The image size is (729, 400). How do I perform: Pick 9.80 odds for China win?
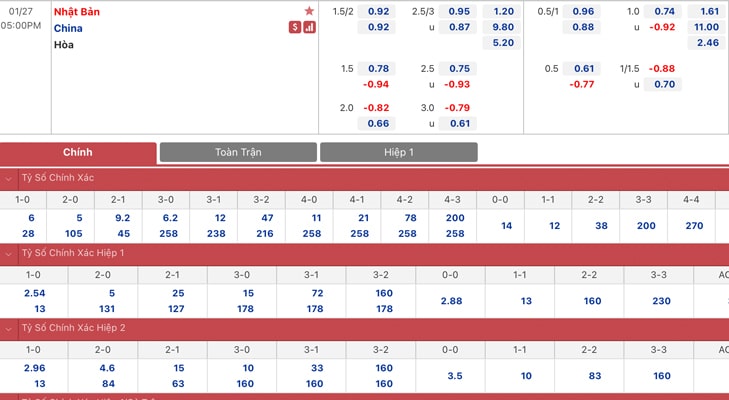(503, 27)
